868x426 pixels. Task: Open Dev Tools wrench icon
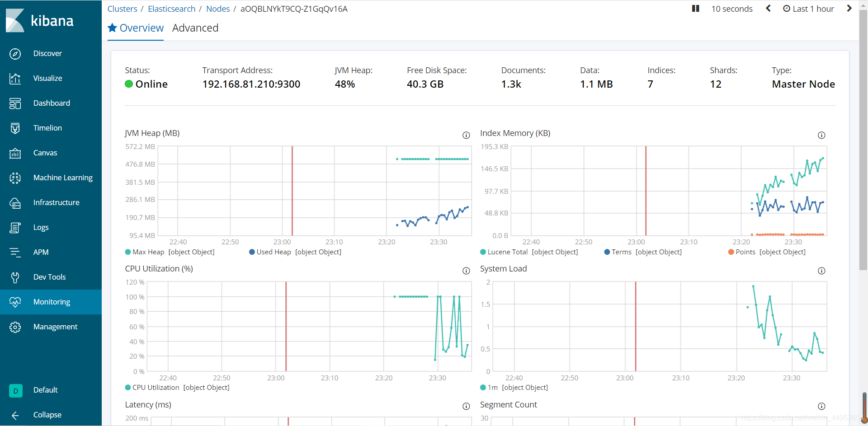(x=15, y=277)
